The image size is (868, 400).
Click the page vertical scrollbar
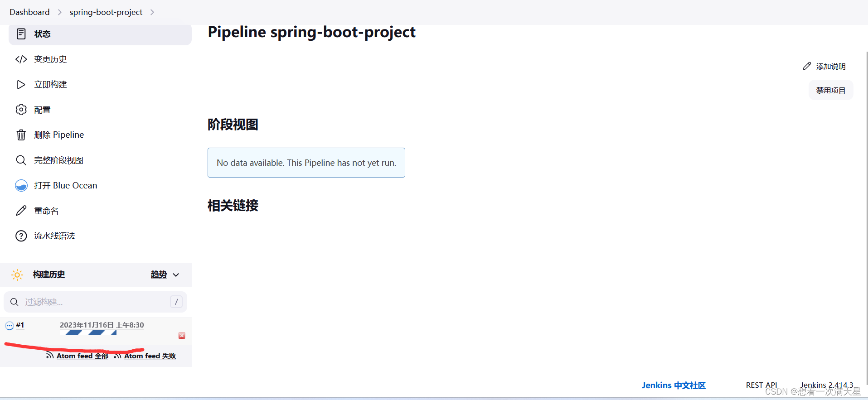866,217
